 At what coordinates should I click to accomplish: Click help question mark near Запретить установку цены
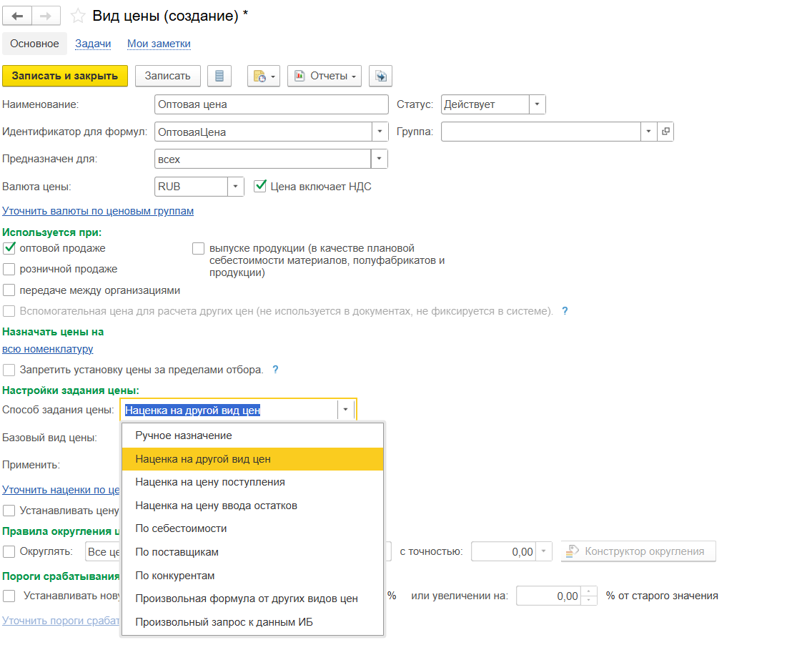[x=275, y=370]
